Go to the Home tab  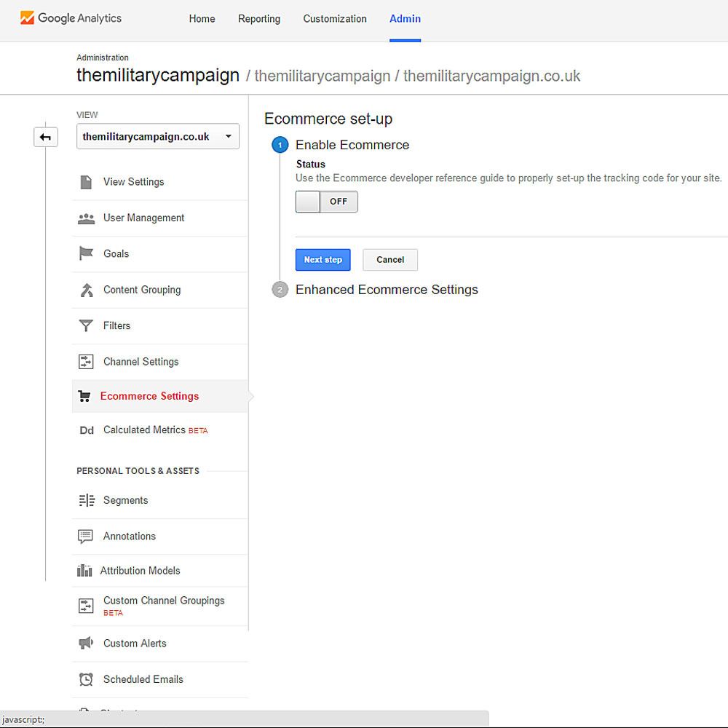202,19
